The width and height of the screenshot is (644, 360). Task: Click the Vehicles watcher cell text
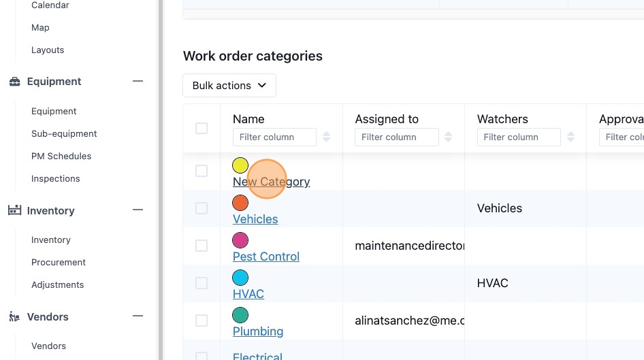500,208
